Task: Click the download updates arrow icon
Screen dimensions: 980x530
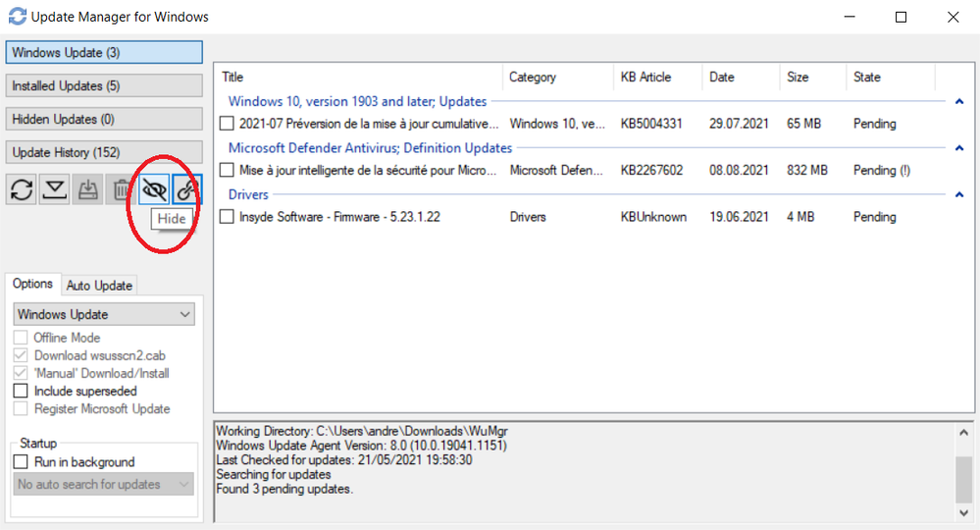Action: click(55, 189)
